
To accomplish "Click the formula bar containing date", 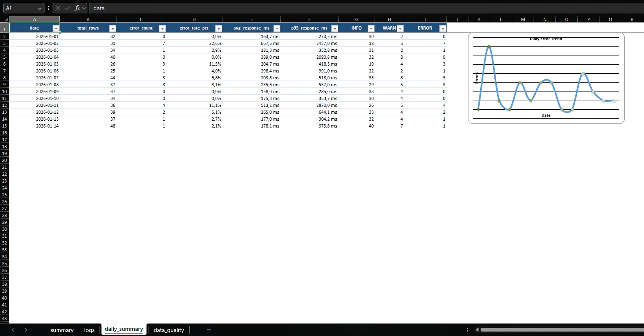I will pyautogui.click(x=366, y=8).
